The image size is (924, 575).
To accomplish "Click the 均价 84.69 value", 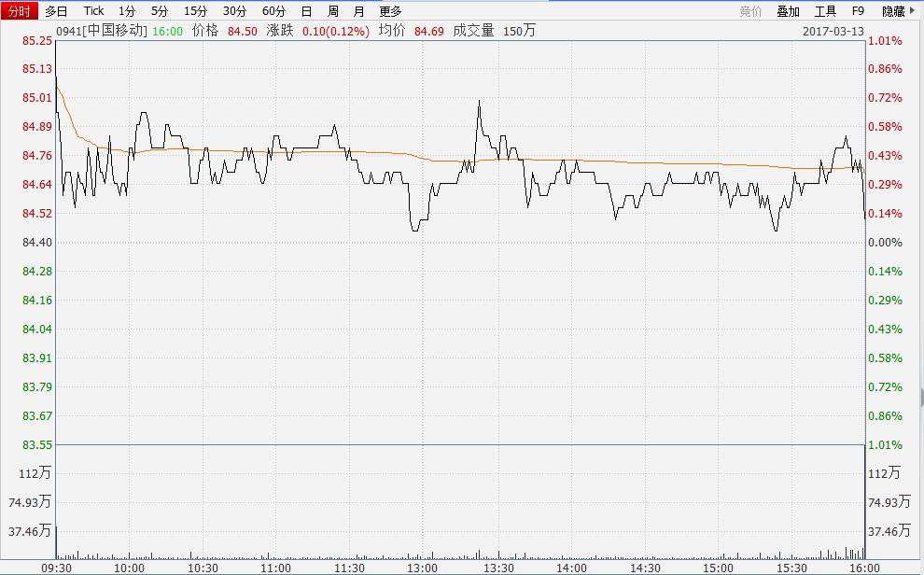I will tap(429, 31).
